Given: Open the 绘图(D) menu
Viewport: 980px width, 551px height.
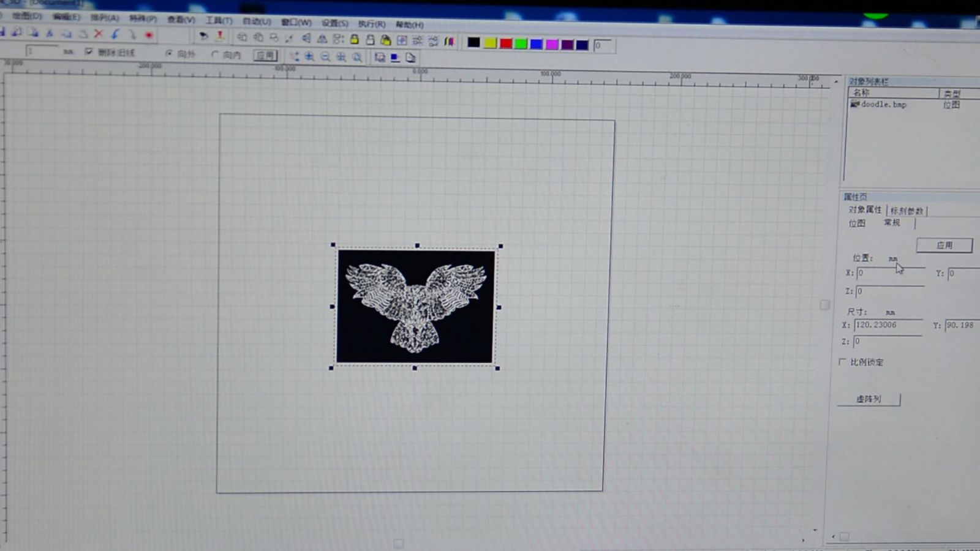Looking at the screenshot, I should (27, 15).
